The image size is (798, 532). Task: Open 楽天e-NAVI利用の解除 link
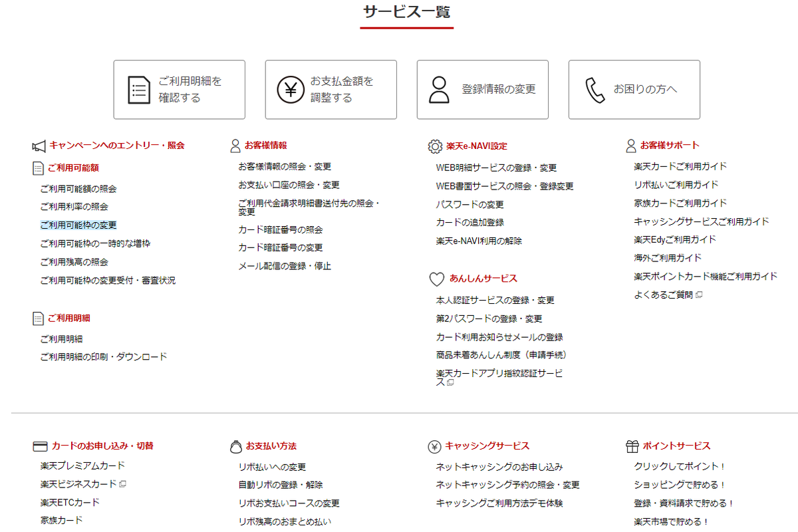(479, 241)
